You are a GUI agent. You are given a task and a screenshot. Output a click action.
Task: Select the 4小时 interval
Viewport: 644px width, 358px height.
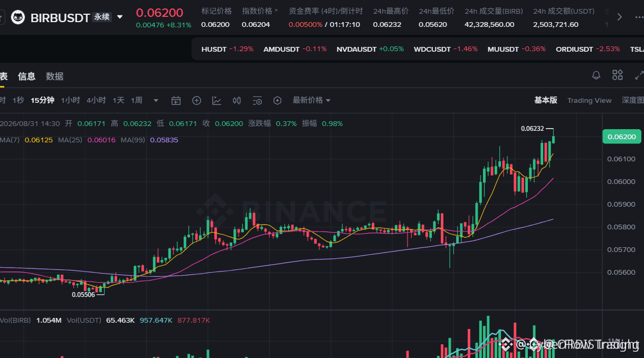pyautogui.click(x=96, y=100)
